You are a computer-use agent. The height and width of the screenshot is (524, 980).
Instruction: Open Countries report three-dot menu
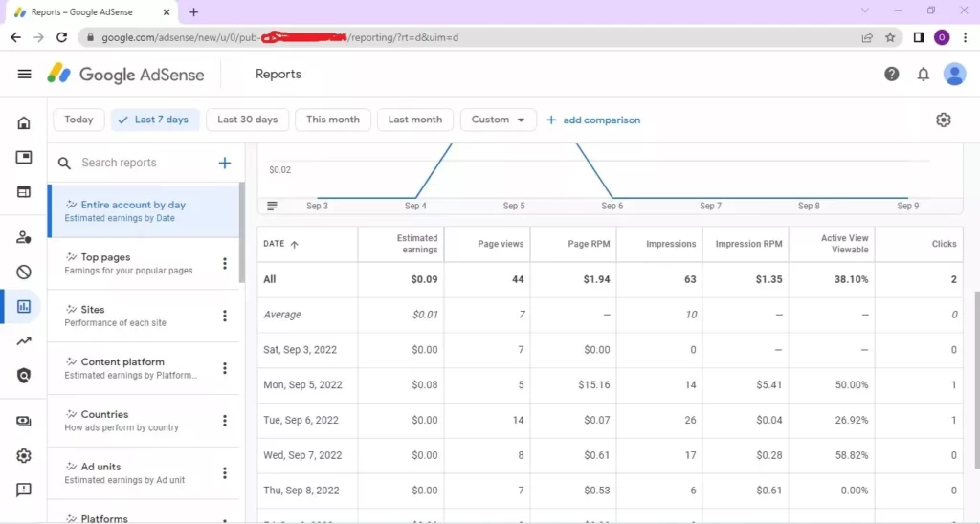(224, 421)
